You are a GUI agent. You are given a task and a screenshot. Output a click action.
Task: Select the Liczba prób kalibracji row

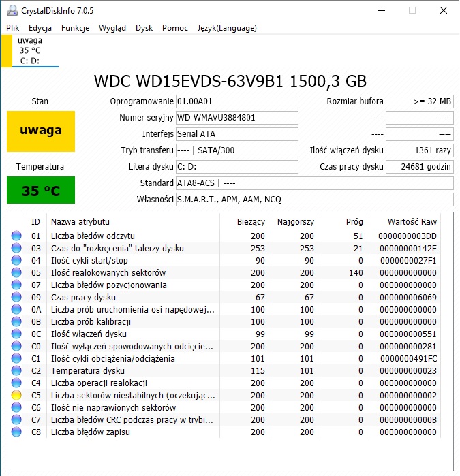tap(224, 322)
